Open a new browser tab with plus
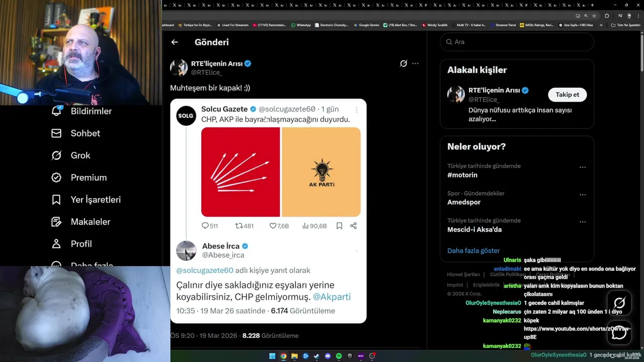Image resolution: width=644 pixels, height=362 pixels. pos(592,5)
